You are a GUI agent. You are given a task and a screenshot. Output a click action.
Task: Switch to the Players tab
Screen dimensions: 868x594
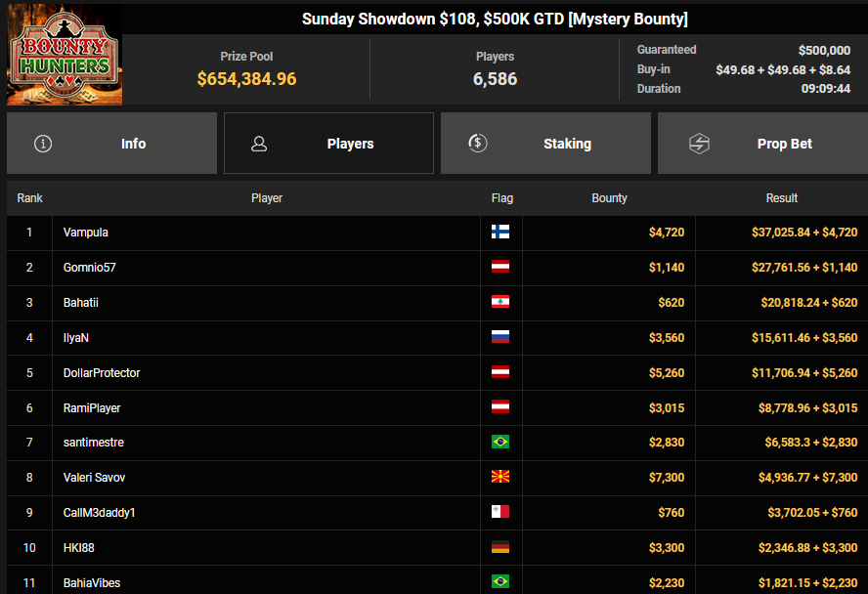pos(328,144)
